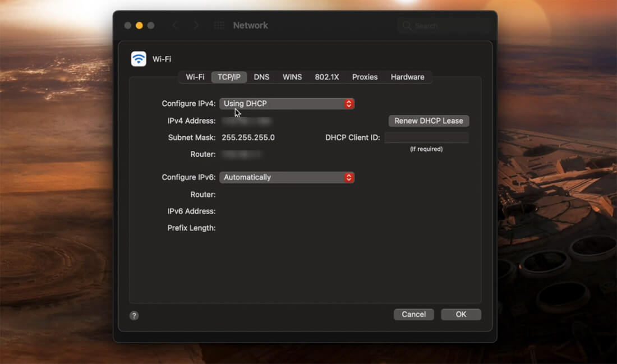Image resolution: width=617 pixels, height=364 pixels.
Task: Click the Renew DHCP Lease button
Action: (429, 121)
